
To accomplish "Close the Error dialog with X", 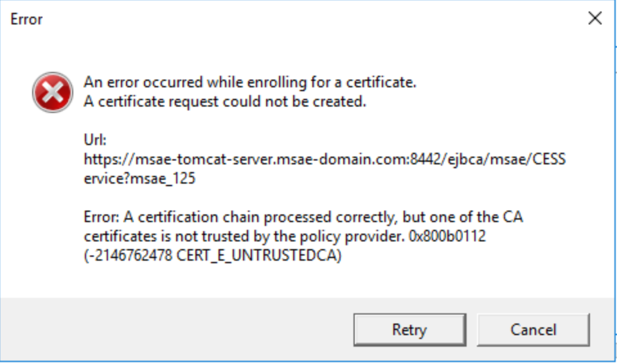I will (x=595, y=19).
